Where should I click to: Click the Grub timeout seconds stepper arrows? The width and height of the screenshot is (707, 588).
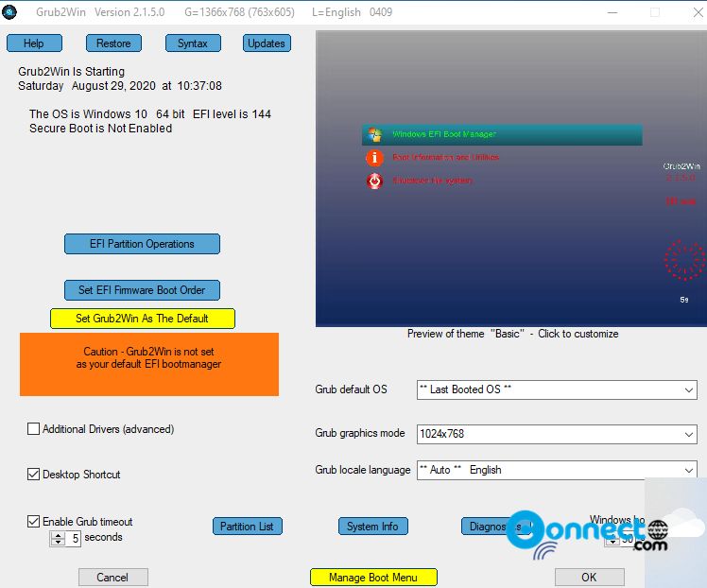pos(57,538)
